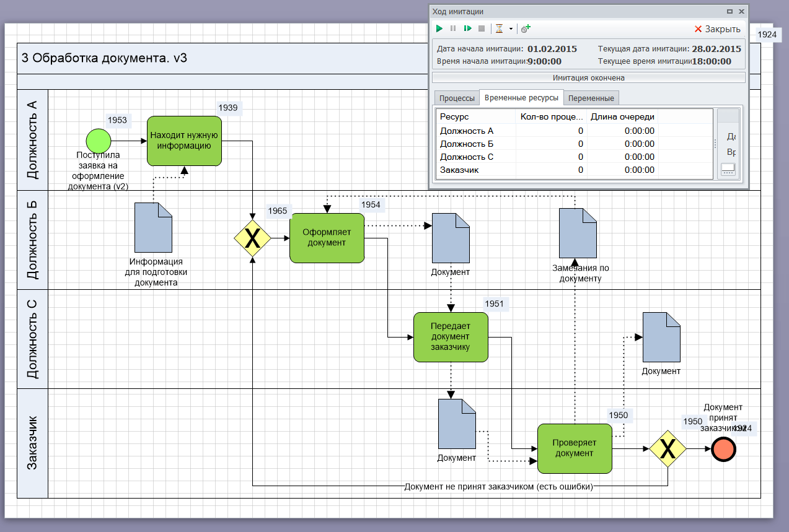Click the Step forward simulation icon
Viewport: 789px width, 532px height.
point(468,28)
